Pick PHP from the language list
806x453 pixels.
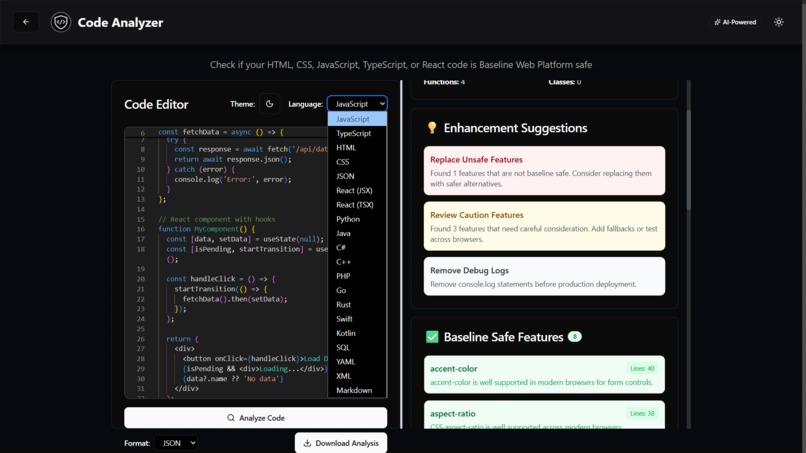[x=357, y=276]
